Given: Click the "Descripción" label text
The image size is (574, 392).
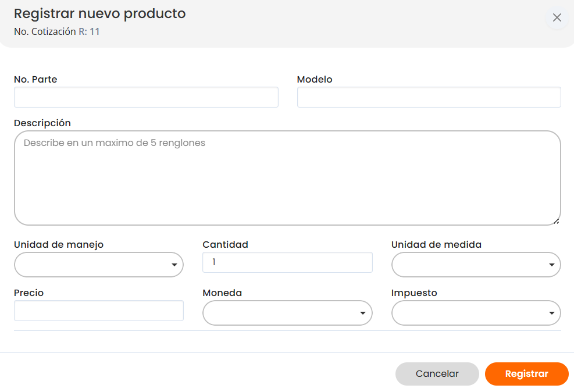Looking at the screenshot, I should (x=42, y=123).
